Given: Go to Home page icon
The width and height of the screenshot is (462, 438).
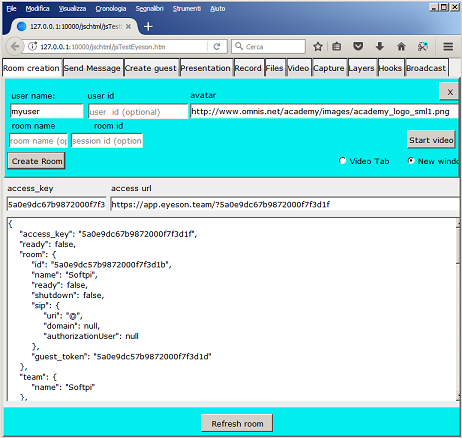Looking at the screenshot, I should point(401,46).
